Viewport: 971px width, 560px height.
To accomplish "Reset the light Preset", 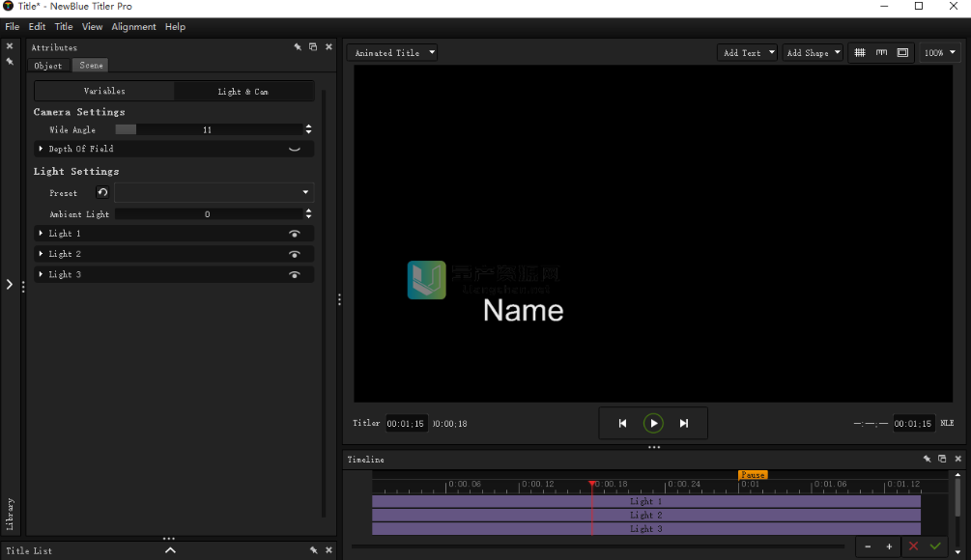I will pos(102,192).
